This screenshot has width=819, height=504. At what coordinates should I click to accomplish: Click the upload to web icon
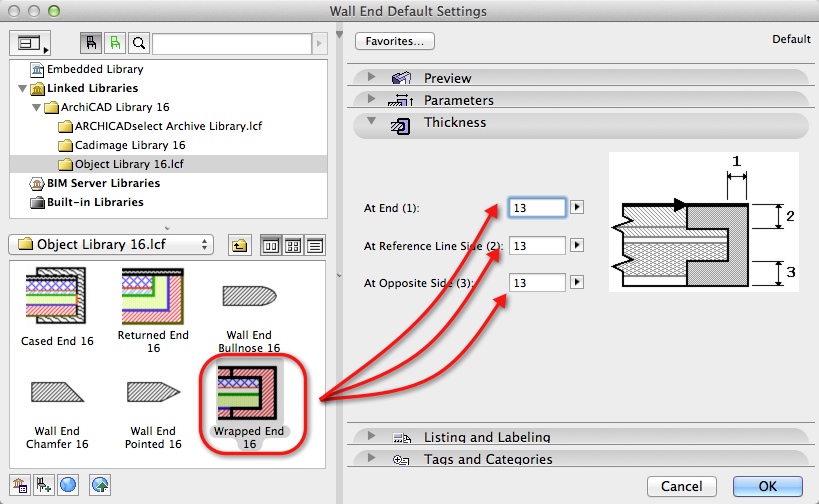tap(100, 485)
